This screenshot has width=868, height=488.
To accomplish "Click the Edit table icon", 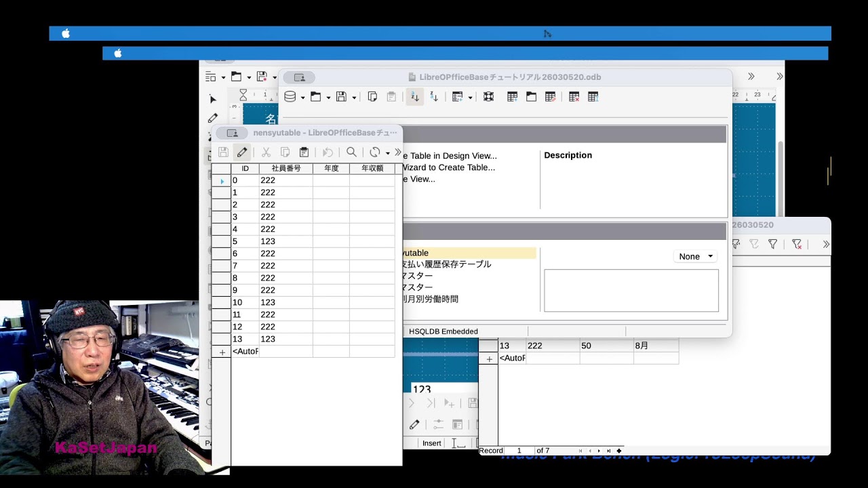I will click(x=550, y=97).
